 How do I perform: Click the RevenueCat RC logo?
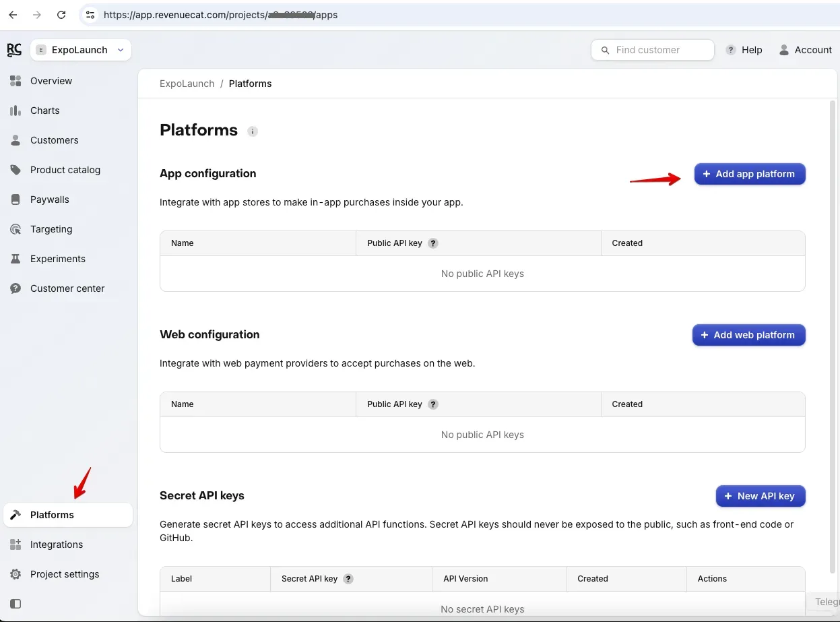click(14, 50)
